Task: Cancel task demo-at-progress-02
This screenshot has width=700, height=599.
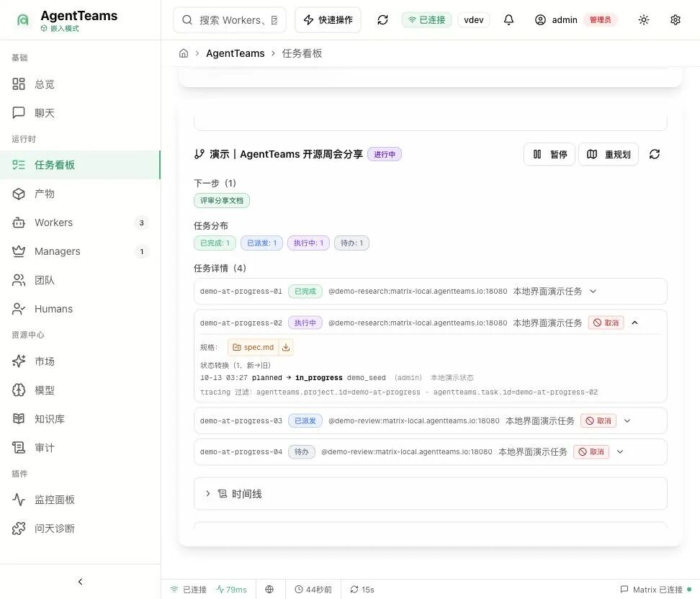Action: click(606, 323)
